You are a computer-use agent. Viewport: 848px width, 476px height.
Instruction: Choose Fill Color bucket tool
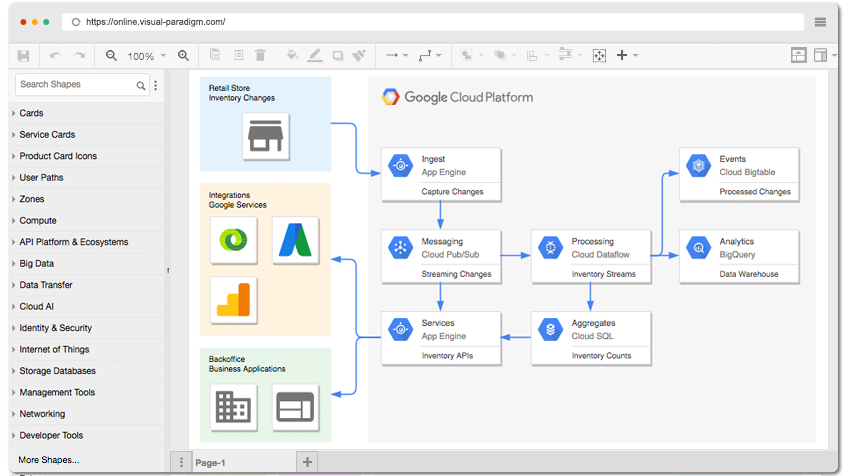click(292, 55)
